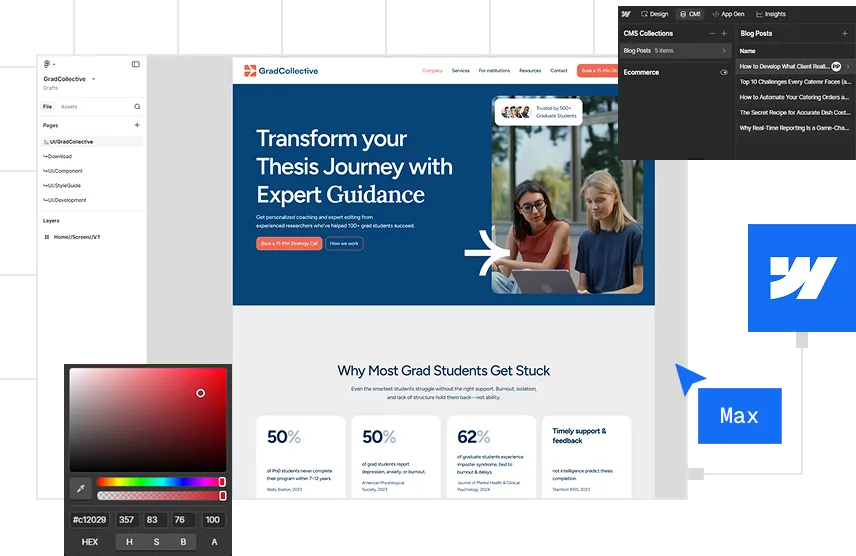Open 'How to Automate Your Catering Orders' post

click(x=794, y=97)
